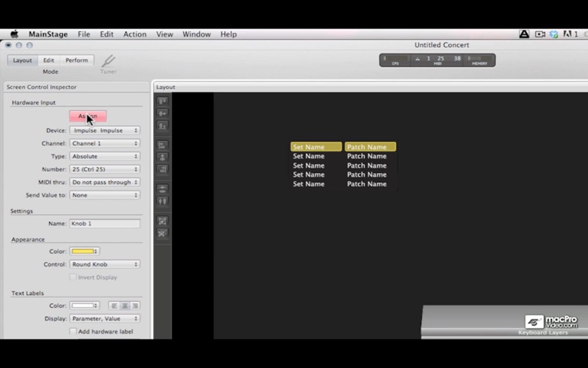
Task: Toggle the Invert Display checkbox
Action: coord(73,277)
